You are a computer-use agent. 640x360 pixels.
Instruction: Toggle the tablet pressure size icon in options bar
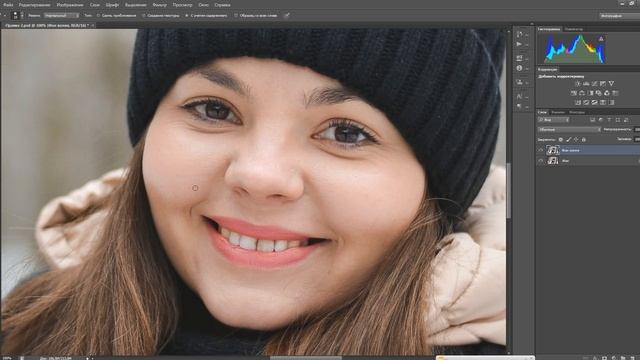(287, 16)
